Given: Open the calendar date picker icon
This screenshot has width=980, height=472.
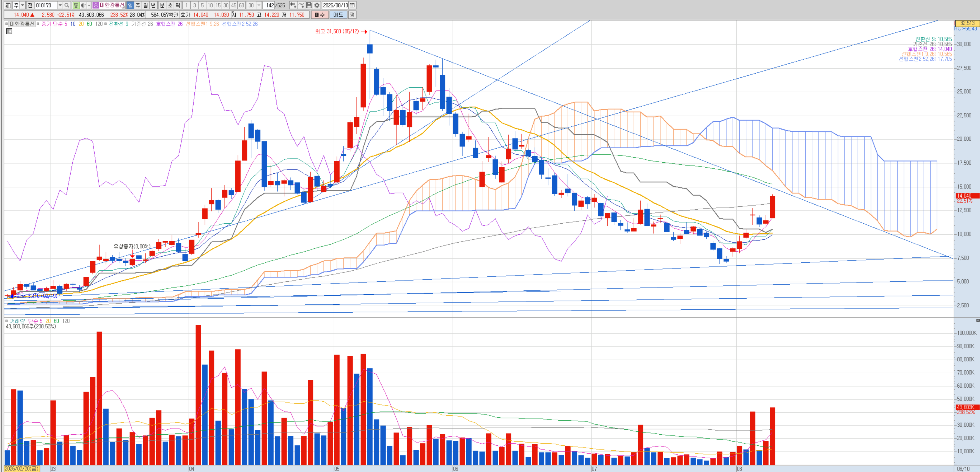Looking at the screenshot, I should (352, 5).
